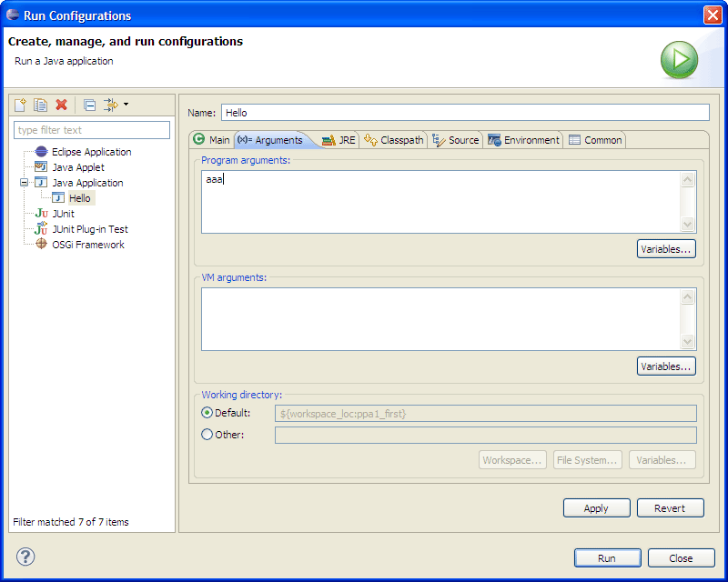Click the JUnit Plug-in Test icon
The width and height of the screenshot is (728, 582).
(x=41, y=228)
